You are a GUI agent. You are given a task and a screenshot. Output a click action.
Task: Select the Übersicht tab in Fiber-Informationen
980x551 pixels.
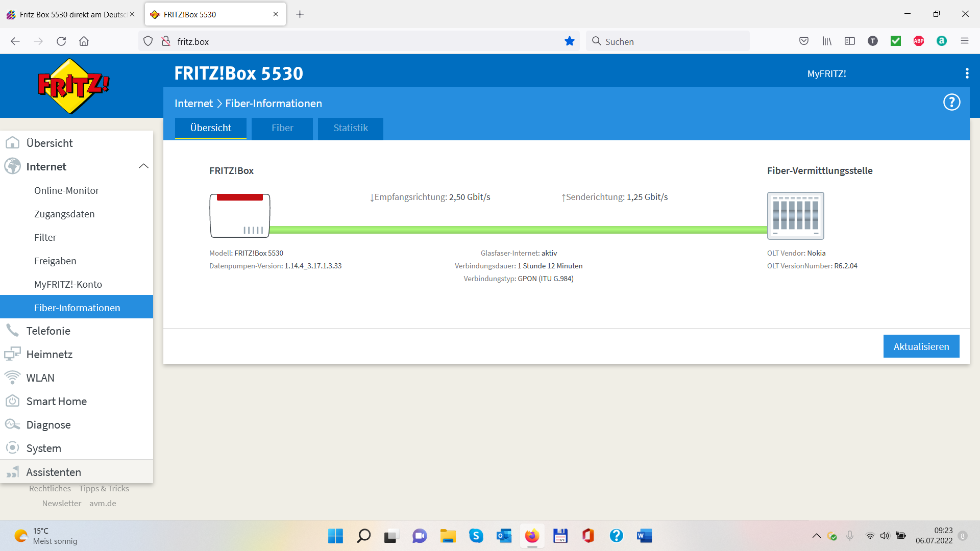(211, 128)
